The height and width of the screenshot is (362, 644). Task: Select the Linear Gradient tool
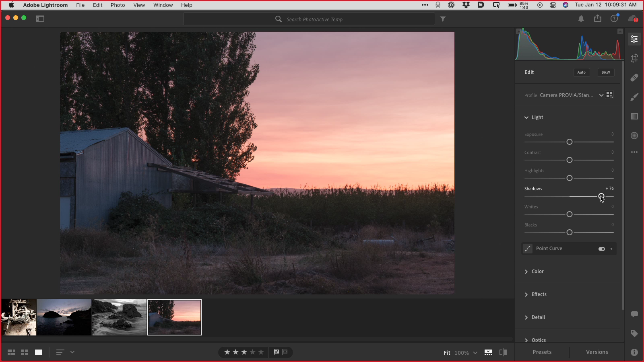pyautogui.click(x=634, y=116)
